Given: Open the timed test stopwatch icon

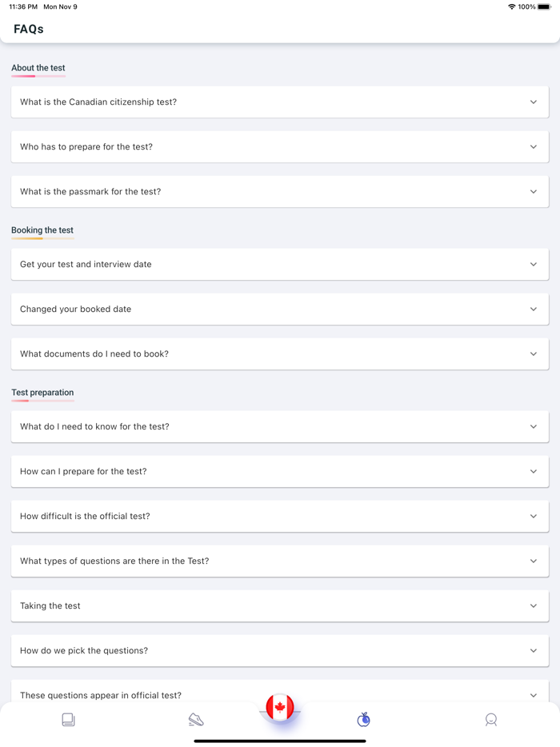Looking at the screenshot, I should [x=362, y=719].
